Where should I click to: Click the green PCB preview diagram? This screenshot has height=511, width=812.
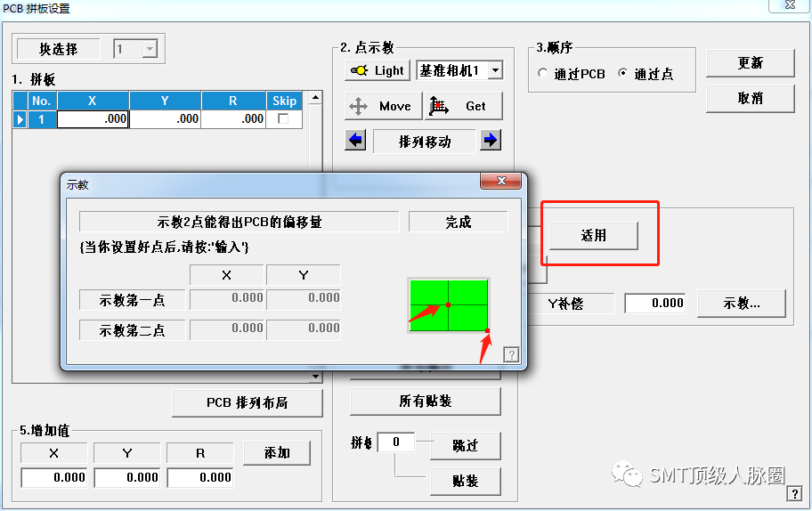click(448, 304)
